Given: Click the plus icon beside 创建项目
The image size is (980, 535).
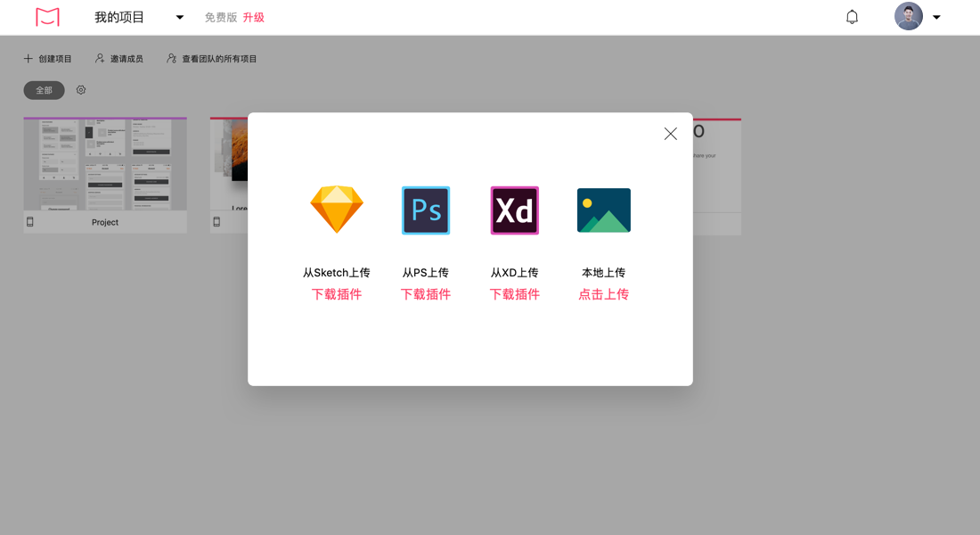Looking at the screenshot, I should click(x=29, y=58).
